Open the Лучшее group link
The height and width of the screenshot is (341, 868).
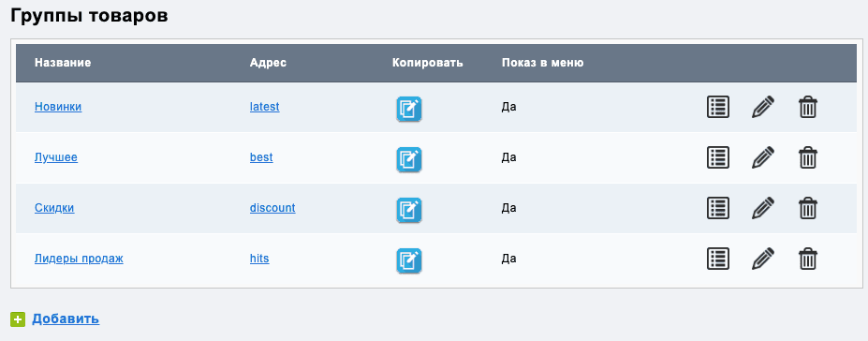click(x=56, y=157)
